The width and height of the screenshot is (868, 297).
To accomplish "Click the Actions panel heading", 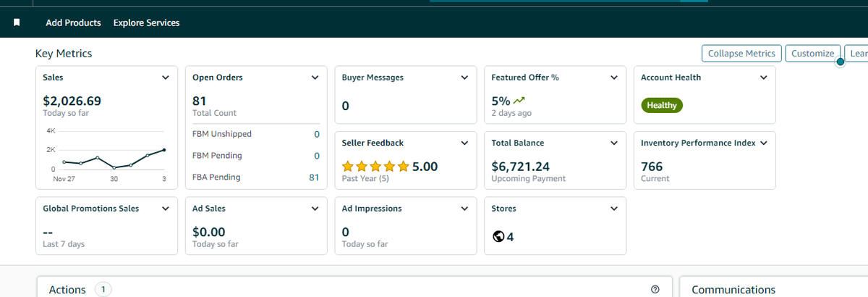I will click(67, 290).
